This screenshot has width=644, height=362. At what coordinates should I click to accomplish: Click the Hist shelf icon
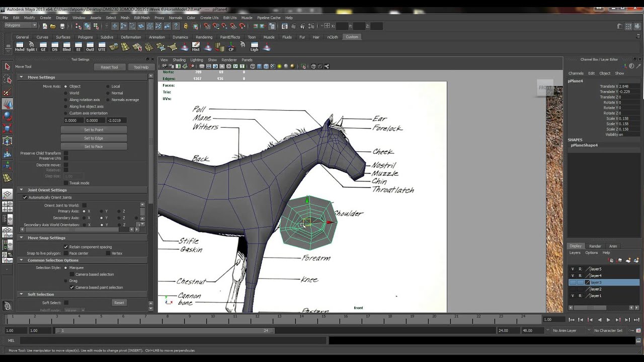click(x=196, y=47)
